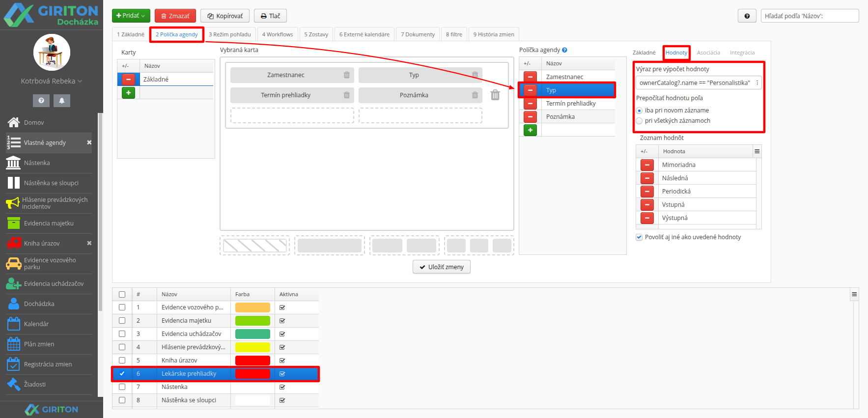Open Žiadosti gavel icon in sidebar

coord(14,384)
